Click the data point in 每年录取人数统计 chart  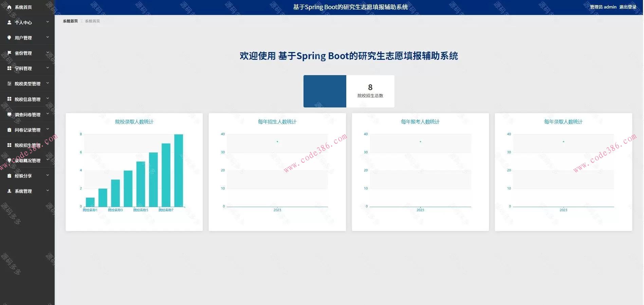tap(564, 141)
